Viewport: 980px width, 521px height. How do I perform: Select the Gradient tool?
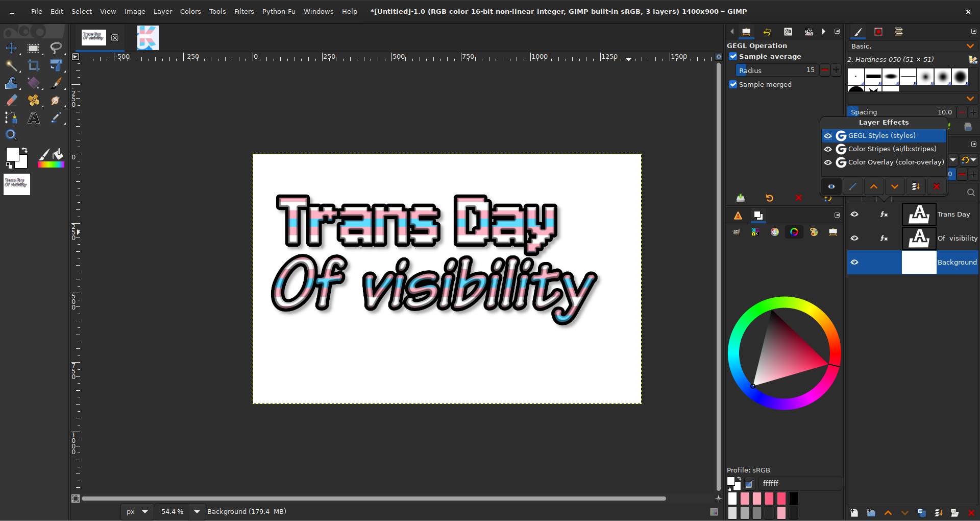tap(34, 83)
